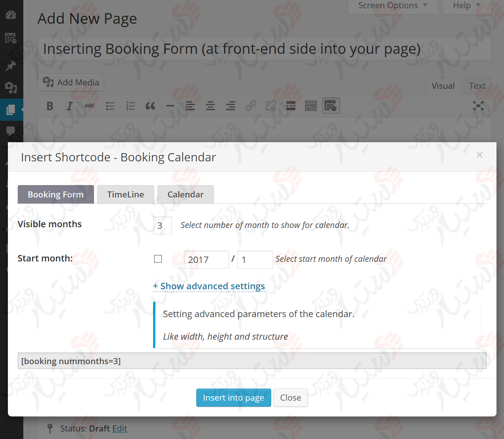The height and width of the screenshot is (439, 504).
Task: Close the Insert Shortcode dialog with X
Action: click(x=480, y=155)
